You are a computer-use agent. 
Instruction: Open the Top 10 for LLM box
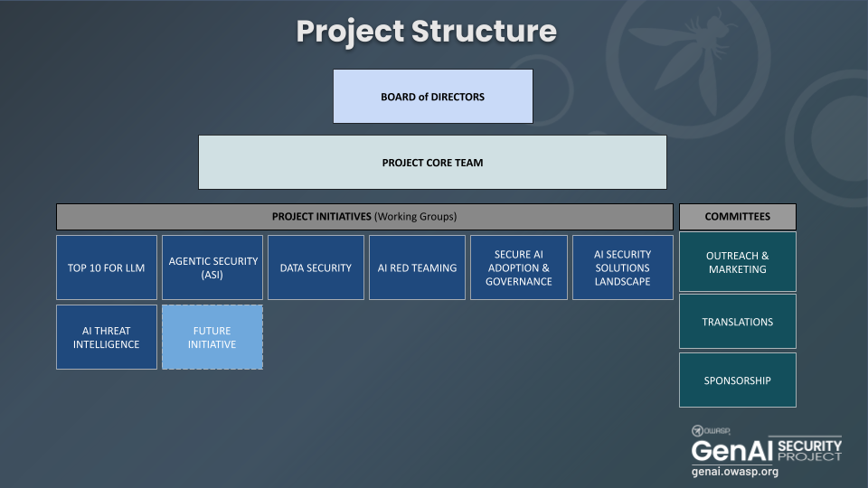[x=106, y=267]
